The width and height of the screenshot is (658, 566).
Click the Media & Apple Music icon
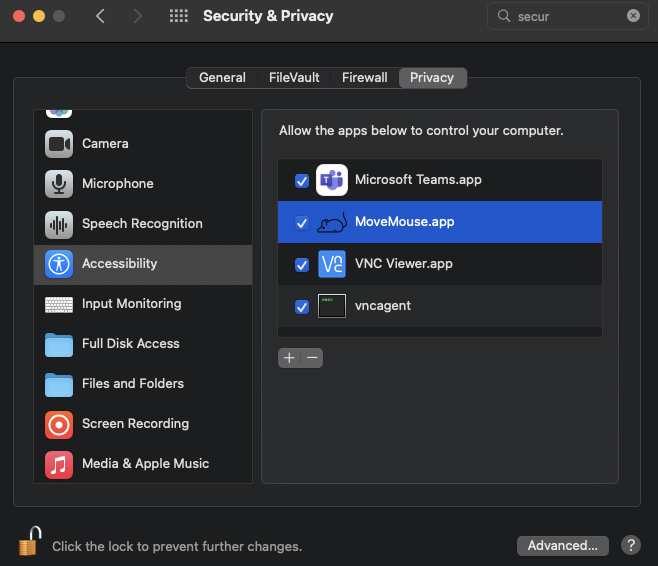tap(59, 464)
